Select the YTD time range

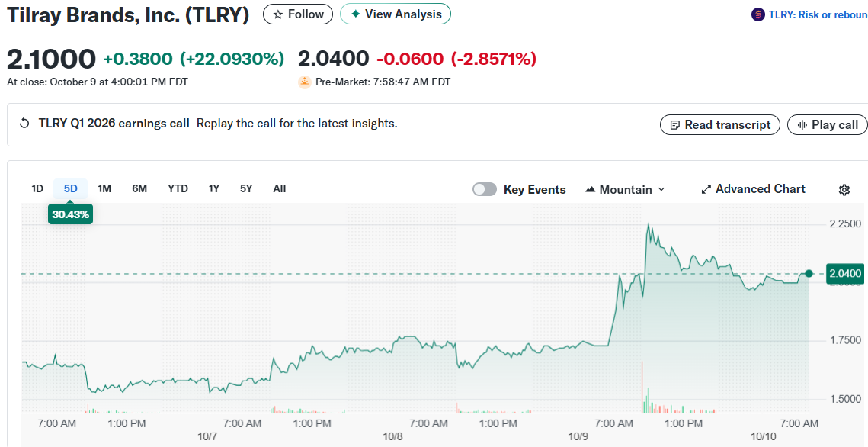(x=178, y=188)
